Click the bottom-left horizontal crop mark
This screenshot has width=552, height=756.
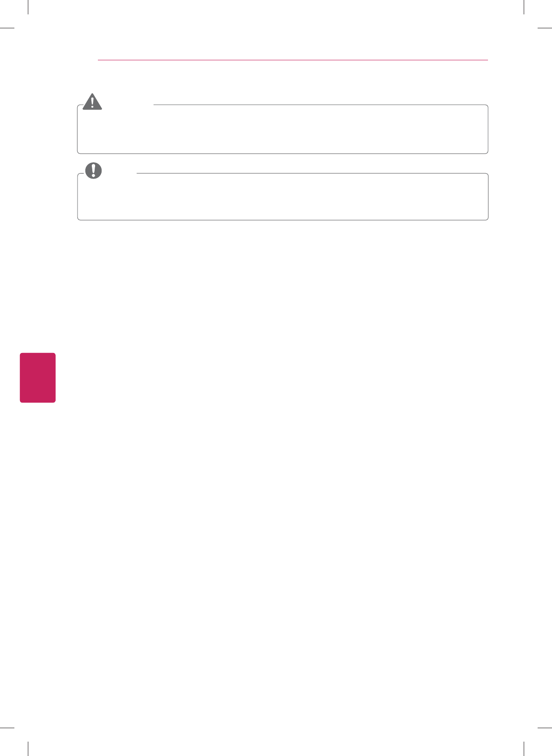7,728
